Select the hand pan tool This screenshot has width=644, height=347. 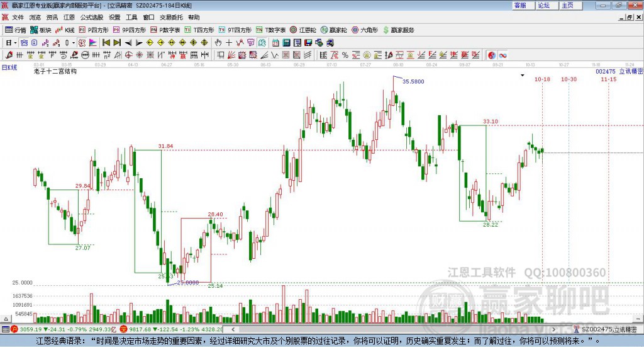(218, 43)
